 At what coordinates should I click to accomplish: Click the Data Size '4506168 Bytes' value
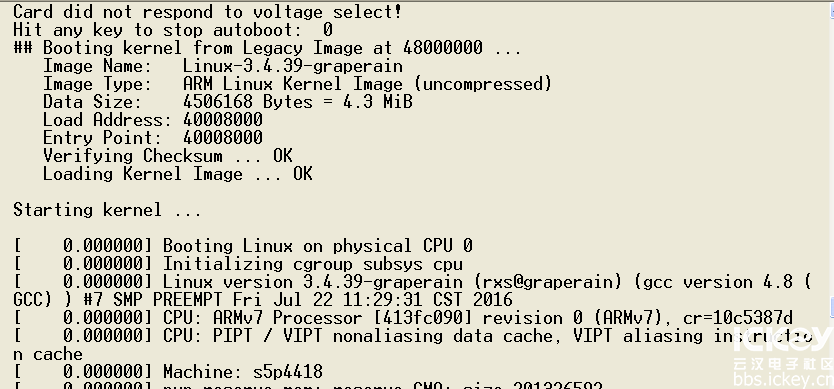247,102
